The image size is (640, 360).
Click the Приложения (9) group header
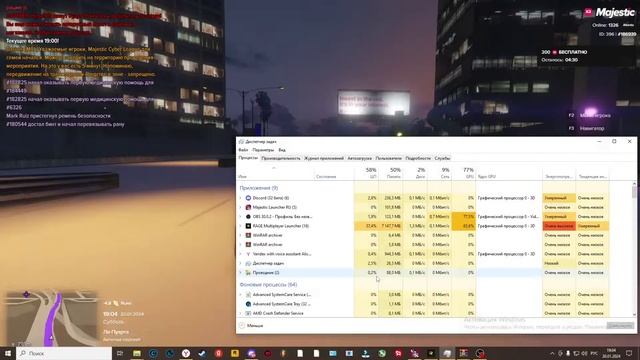[259, 188]
